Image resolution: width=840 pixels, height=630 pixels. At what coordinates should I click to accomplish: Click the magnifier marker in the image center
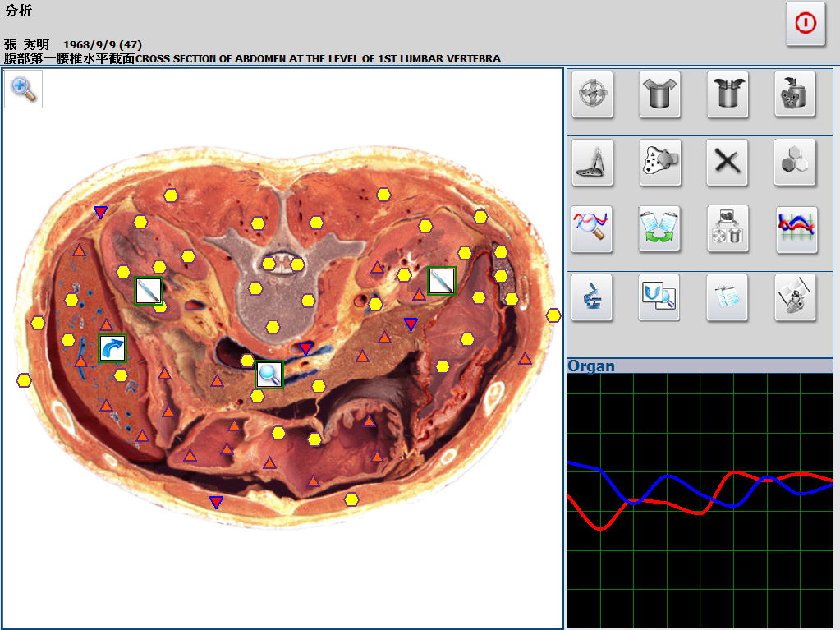tap(269, 374)
